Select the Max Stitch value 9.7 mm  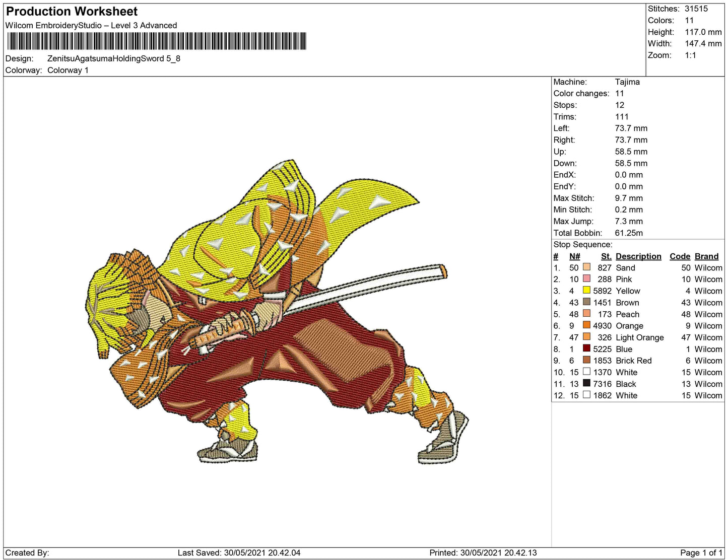coord(629,198)
